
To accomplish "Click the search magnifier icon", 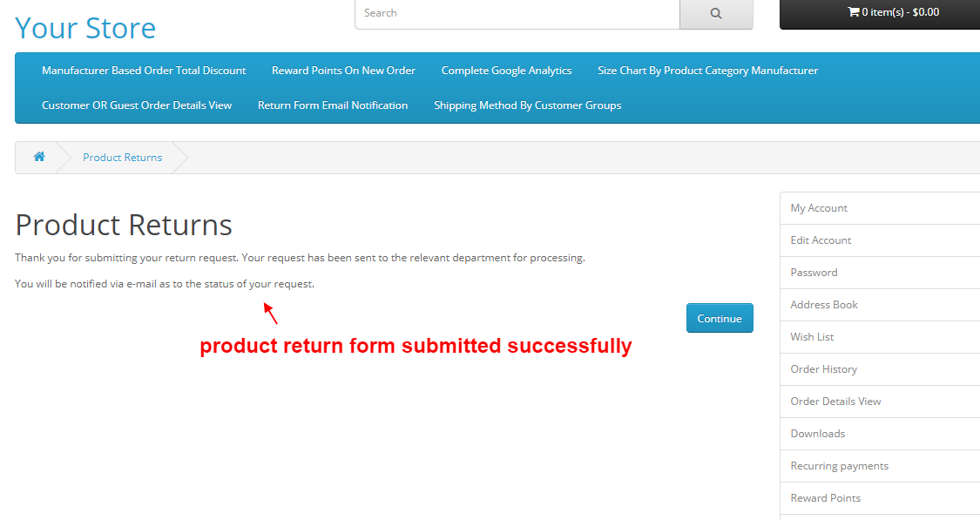I will click(715, 14).
